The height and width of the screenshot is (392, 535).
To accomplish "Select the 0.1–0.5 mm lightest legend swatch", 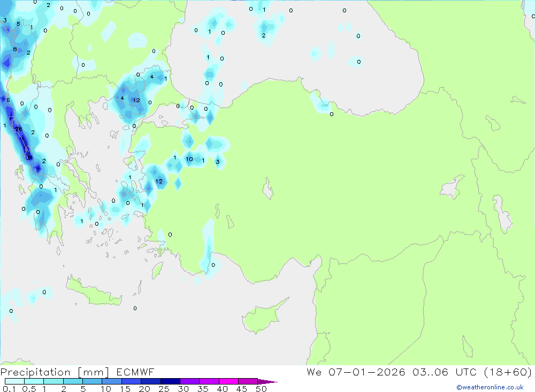I will 14,381.
